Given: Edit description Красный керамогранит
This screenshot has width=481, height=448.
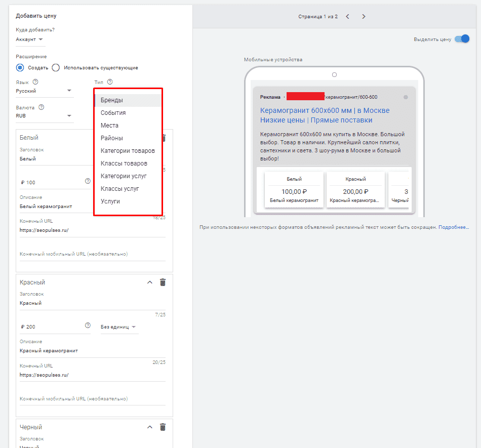Looking at the screenshot, I should [x=92, y=351].
